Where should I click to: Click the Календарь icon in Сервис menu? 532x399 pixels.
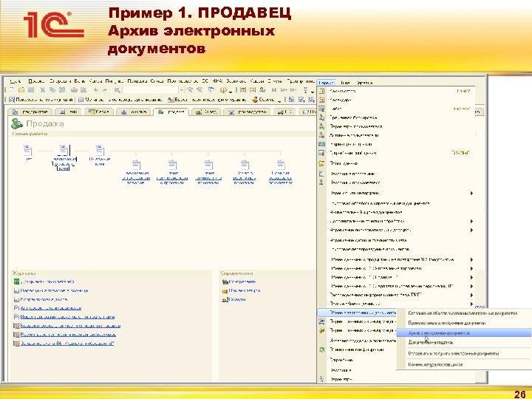[x=321, y=100]
